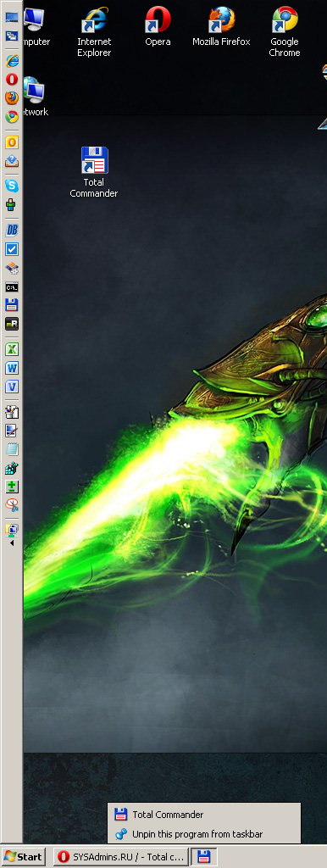Viewport: 327px width, 868px height.
Task: Open Total Commander floppy icon in sidebar
Action: pyautogui.click(x=12, y=305)
